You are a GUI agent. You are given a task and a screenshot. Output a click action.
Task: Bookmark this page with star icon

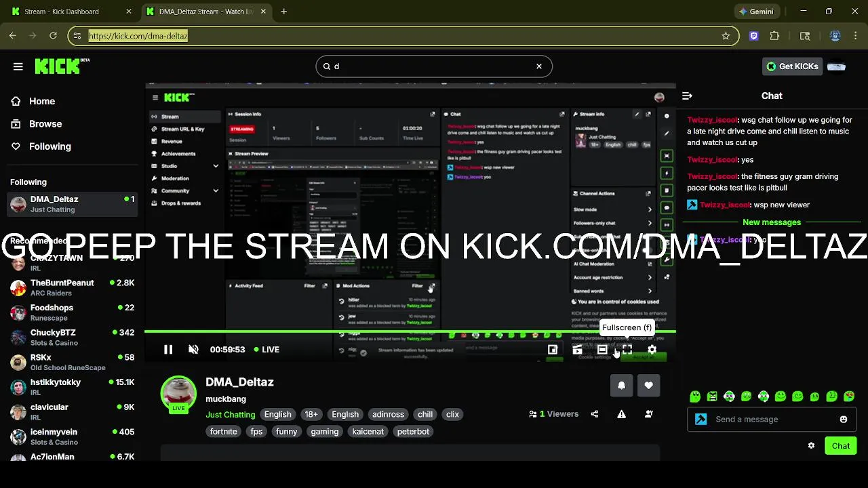pos(726,36)
